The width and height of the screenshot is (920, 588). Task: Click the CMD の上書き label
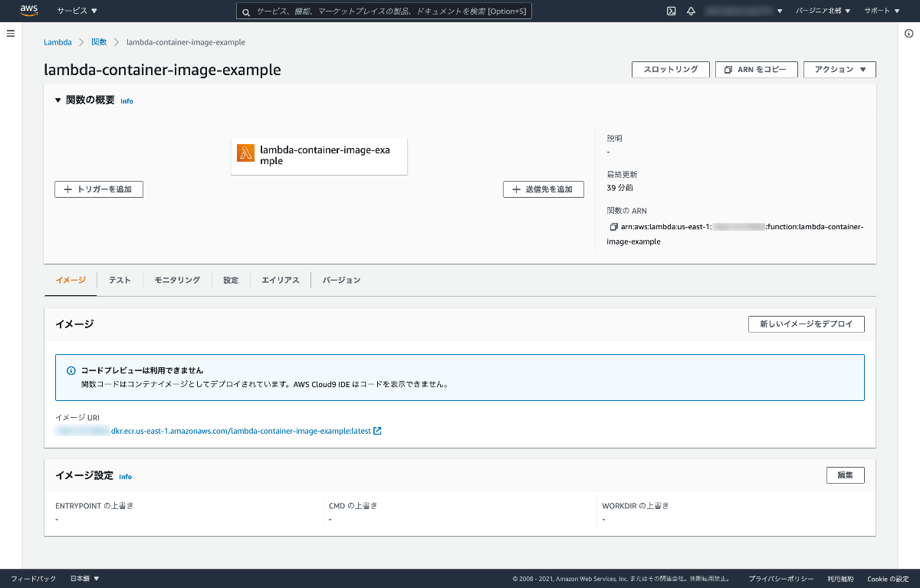353,506
